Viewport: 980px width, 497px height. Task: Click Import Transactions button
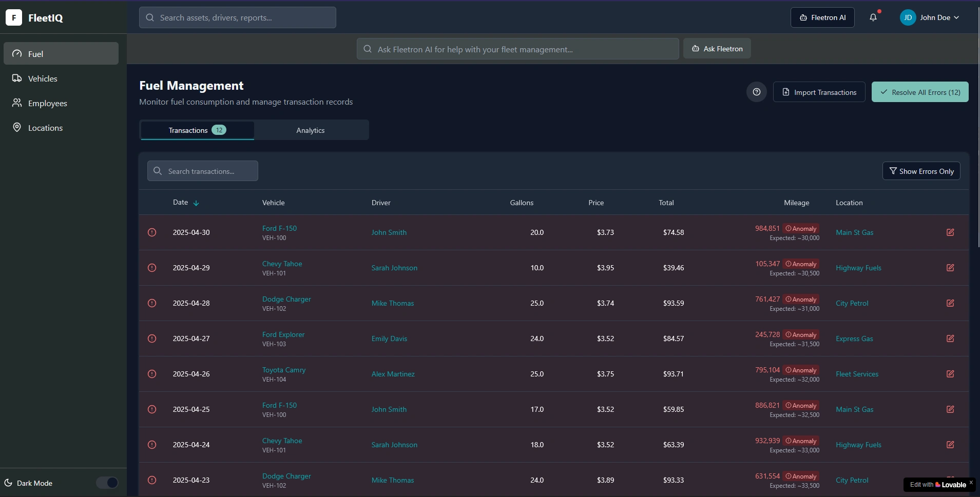(x=819, y=92)
